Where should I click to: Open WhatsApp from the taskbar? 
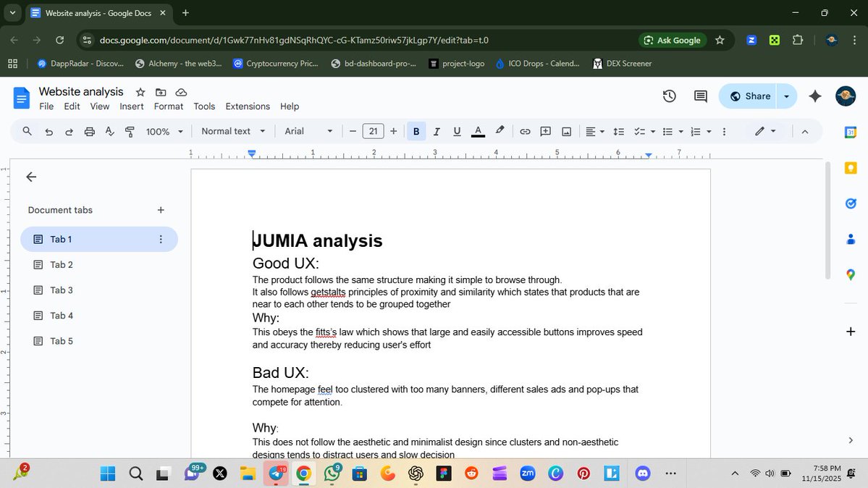333,473
